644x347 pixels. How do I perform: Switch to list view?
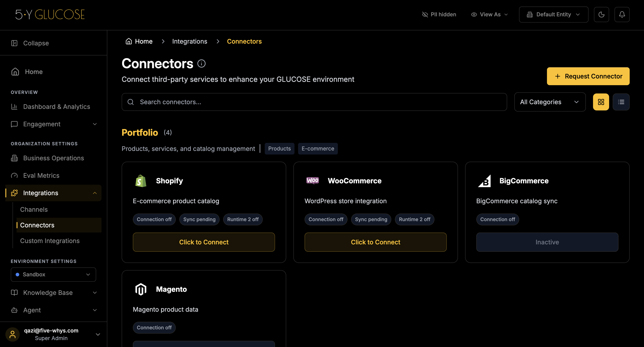pyautogui.click(x=621, y=102)
